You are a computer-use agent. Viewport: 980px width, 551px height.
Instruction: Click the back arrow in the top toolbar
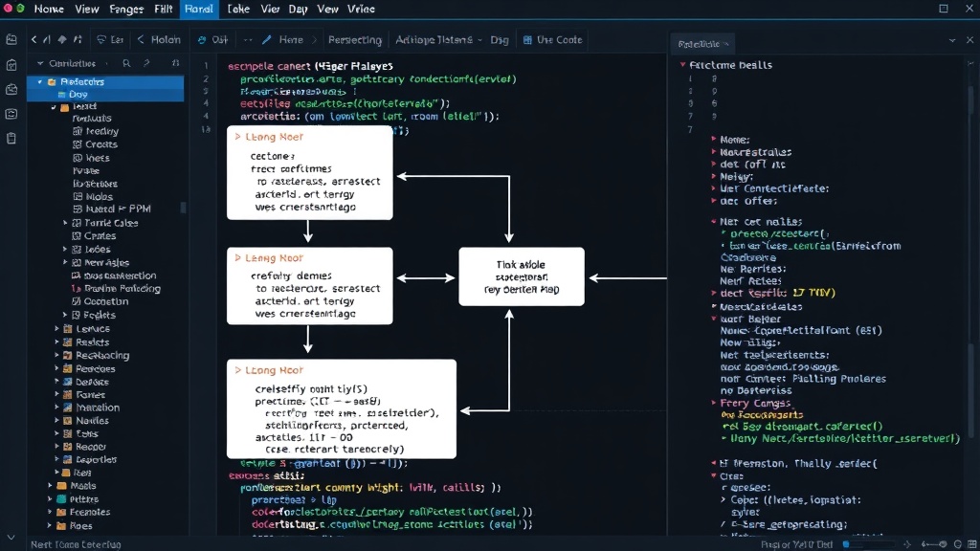coord(33,39)
